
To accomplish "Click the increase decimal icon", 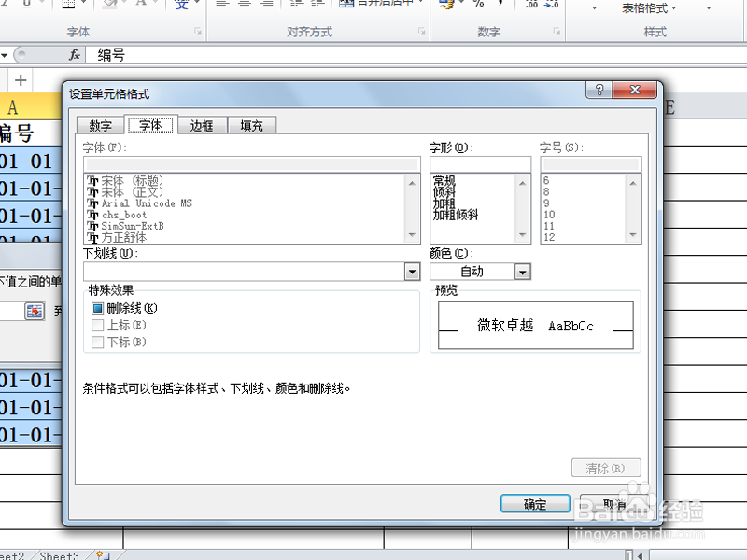I will click(x=531, y=4).
